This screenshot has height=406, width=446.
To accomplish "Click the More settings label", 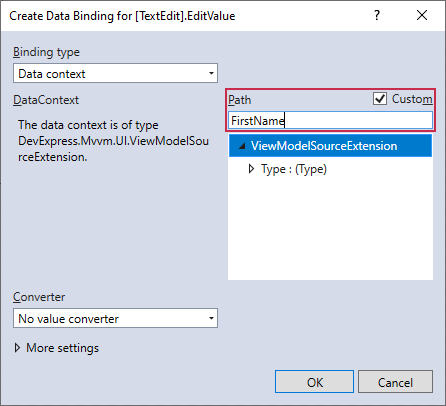I will [63, 348].
